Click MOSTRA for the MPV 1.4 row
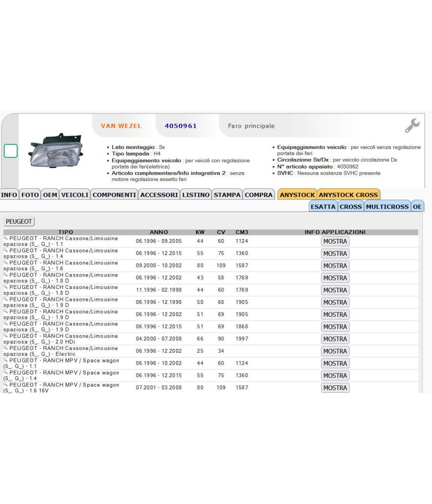 point(335,376)
